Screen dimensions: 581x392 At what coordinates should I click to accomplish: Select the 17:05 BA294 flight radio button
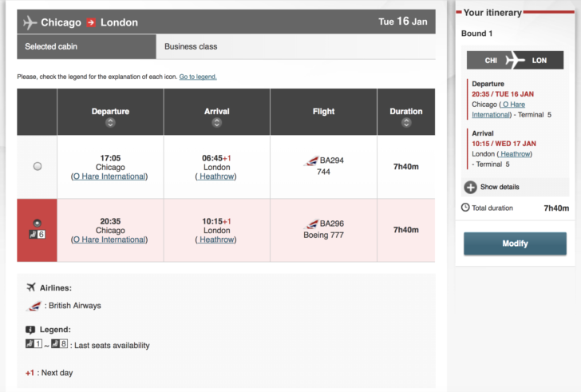pyautogui.click(x=38, y=166)
